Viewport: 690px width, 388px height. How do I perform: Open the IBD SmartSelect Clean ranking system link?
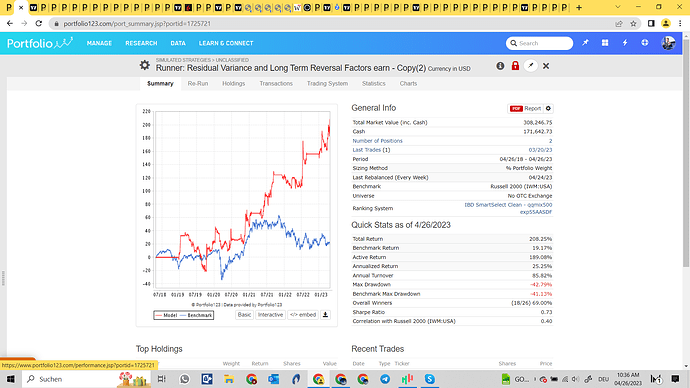508,208
